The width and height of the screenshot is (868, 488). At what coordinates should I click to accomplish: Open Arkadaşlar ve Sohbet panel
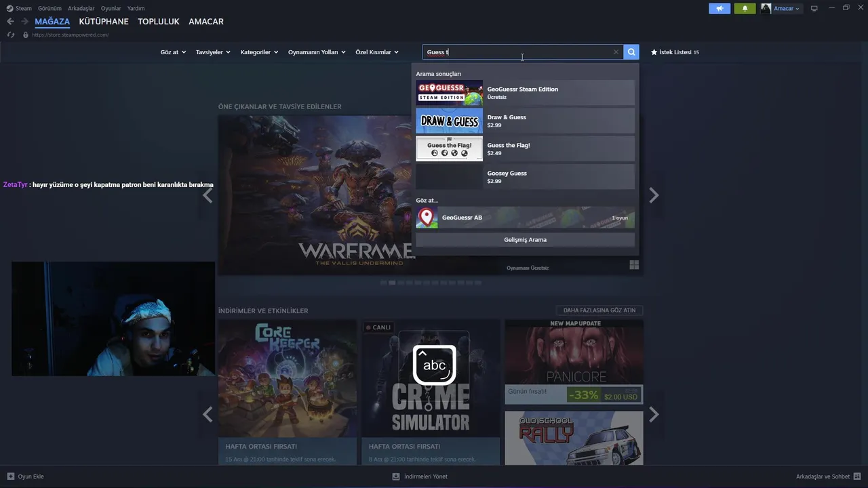pyautogui.click(x=828, y=476)
